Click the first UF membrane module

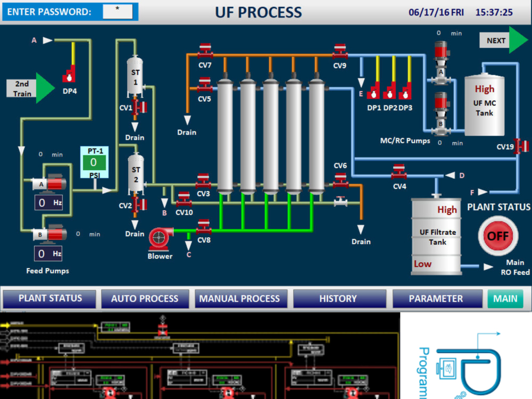tap(225, 136)
